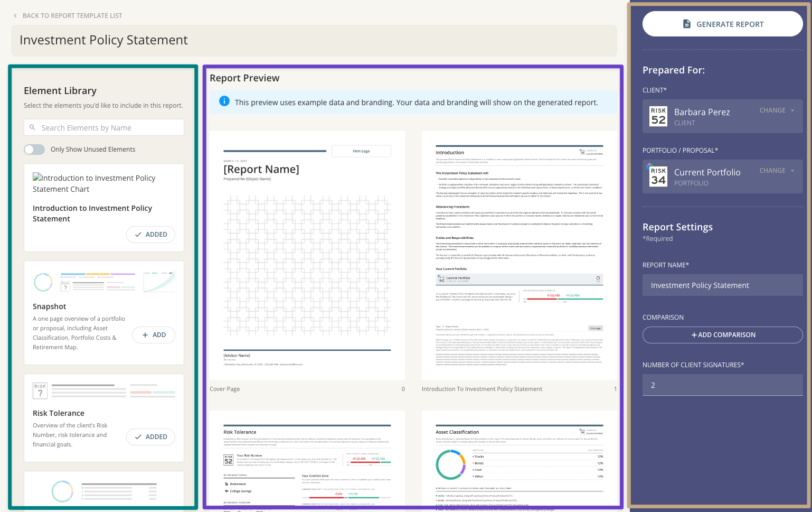Toggle the ADDED button on Risk Tolerance
Image resolution: width=812 pixels, height=512 pixels.
[150, 437]
